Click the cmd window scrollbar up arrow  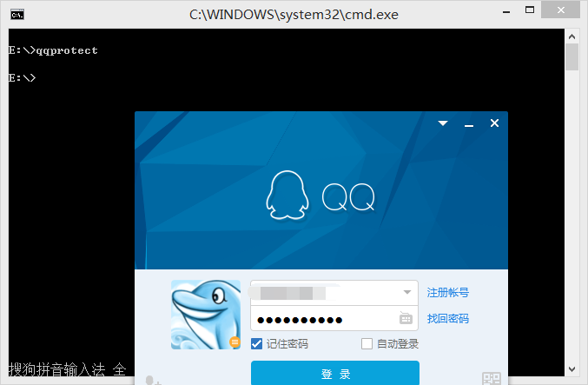571,37
